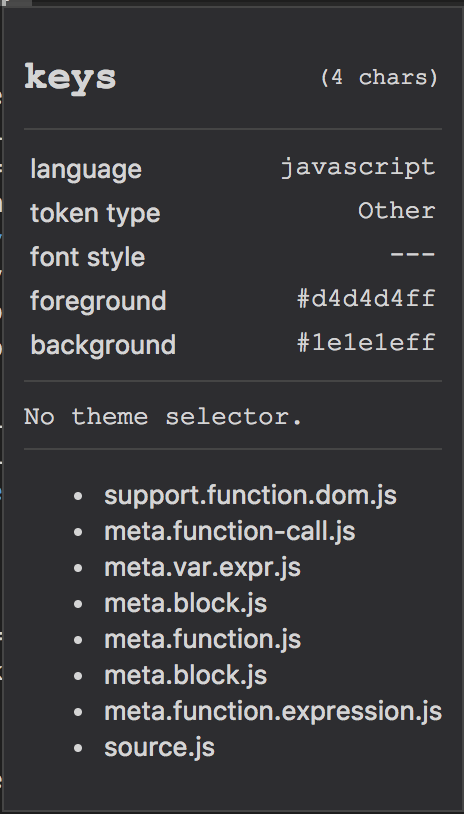Click the 'foreground' row label
The image size is (464, 814).
(x=98, y=301)
